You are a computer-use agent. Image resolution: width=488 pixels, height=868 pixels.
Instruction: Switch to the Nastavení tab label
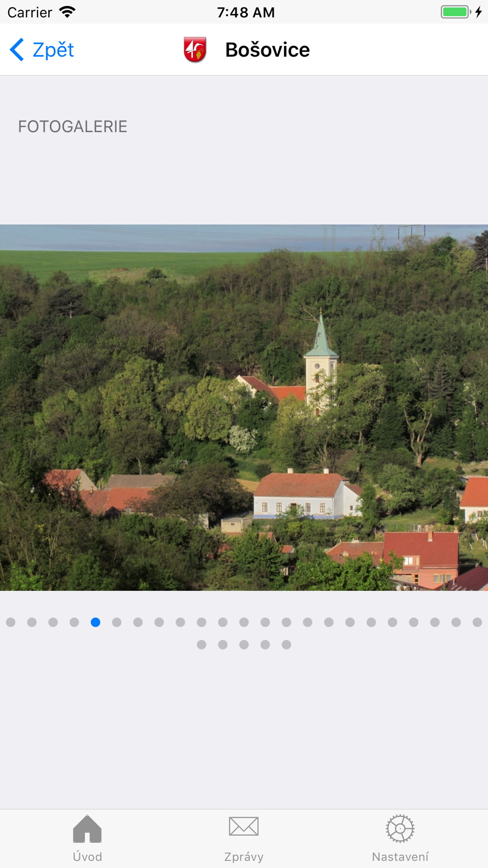(400, 857)
